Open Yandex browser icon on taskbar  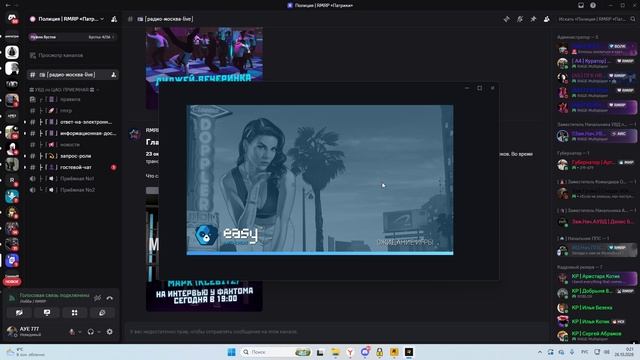pos(350,352)
